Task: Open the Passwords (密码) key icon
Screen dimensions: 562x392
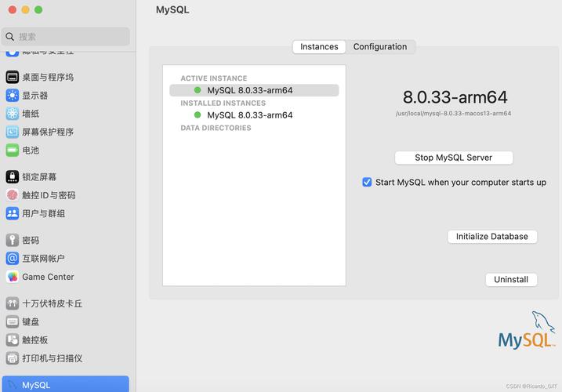Action: click(13, 240)
